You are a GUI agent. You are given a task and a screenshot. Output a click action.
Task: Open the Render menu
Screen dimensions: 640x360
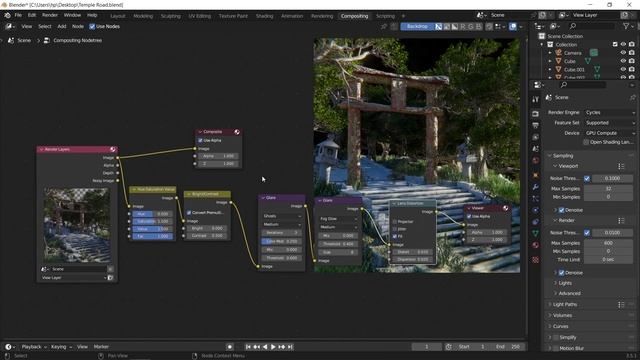[50, 15]
